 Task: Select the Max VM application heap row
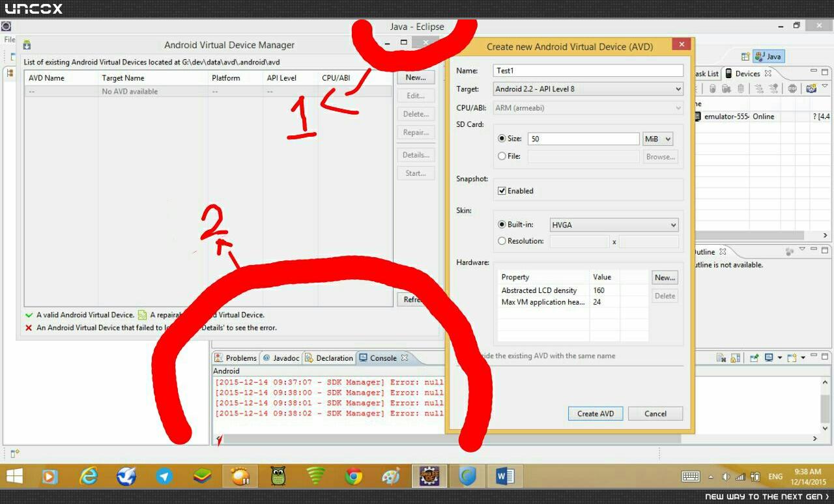point(573,302)
